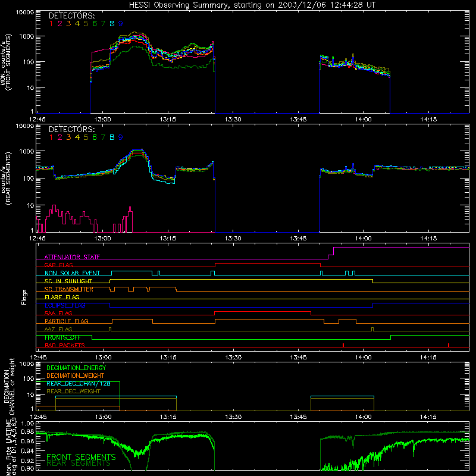Click the PARTICLE_FLAG label
Screen dimensions: 476x476
[x=67, y=321]
